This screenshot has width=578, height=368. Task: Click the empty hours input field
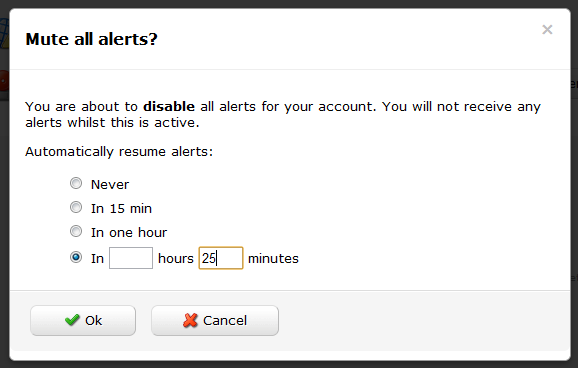131,258
